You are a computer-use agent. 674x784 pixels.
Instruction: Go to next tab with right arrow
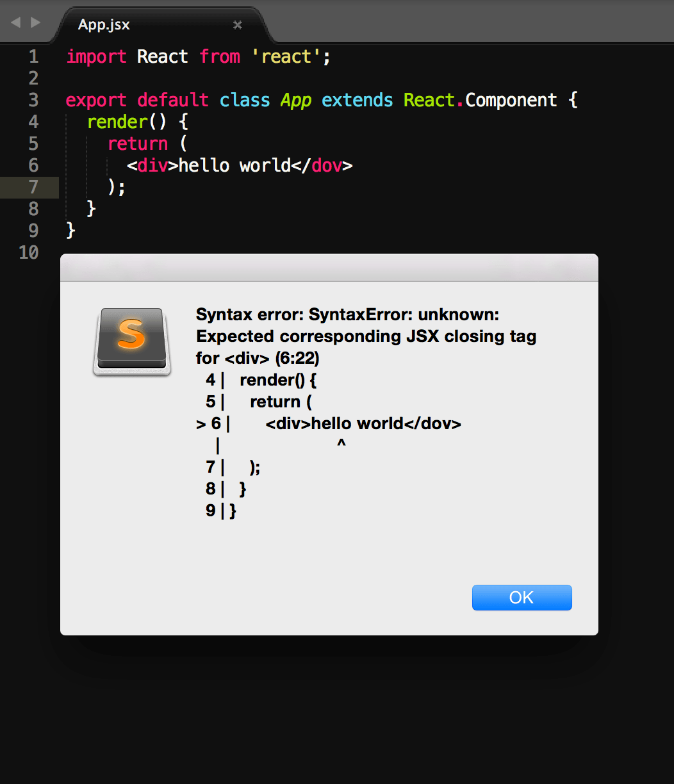point(36,22)
